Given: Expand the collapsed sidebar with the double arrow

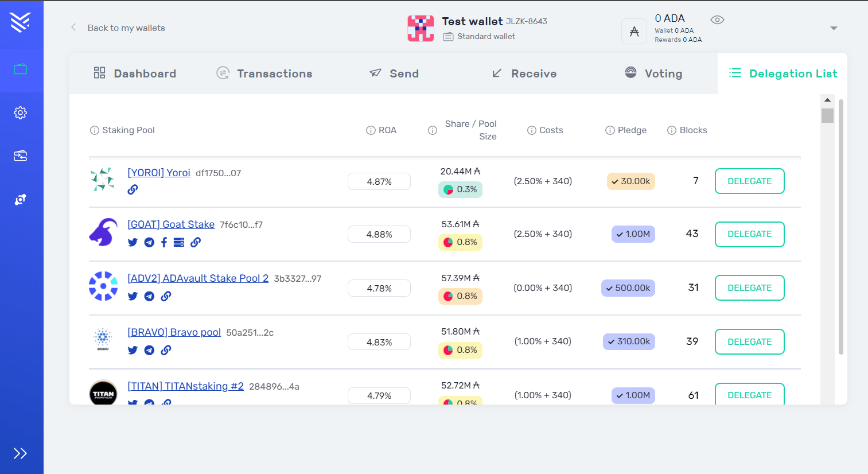Looking at the screenshot, I should [21, 453].
